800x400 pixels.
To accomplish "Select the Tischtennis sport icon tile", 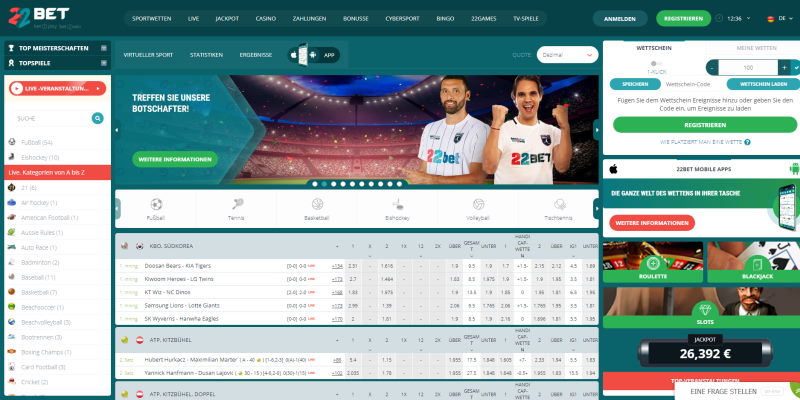I will point(558,209).
